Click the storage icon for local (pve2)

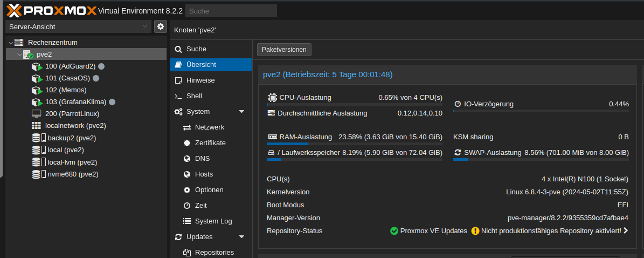pyautogui.click(x=39, y=150)
